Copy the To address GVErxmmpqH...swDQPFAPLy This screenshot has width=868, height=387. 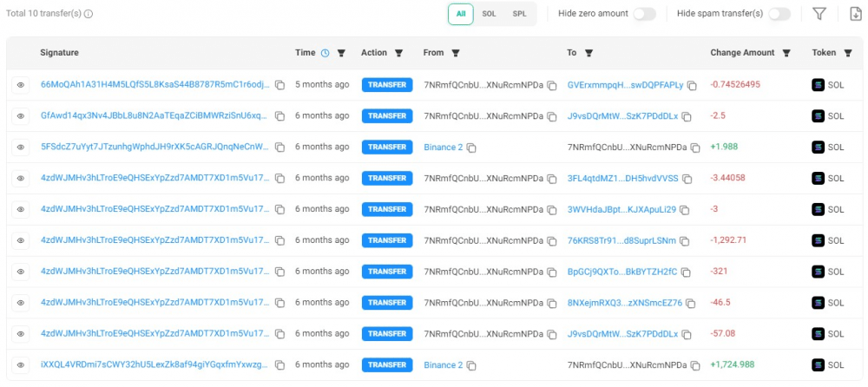tap(692, 85)
